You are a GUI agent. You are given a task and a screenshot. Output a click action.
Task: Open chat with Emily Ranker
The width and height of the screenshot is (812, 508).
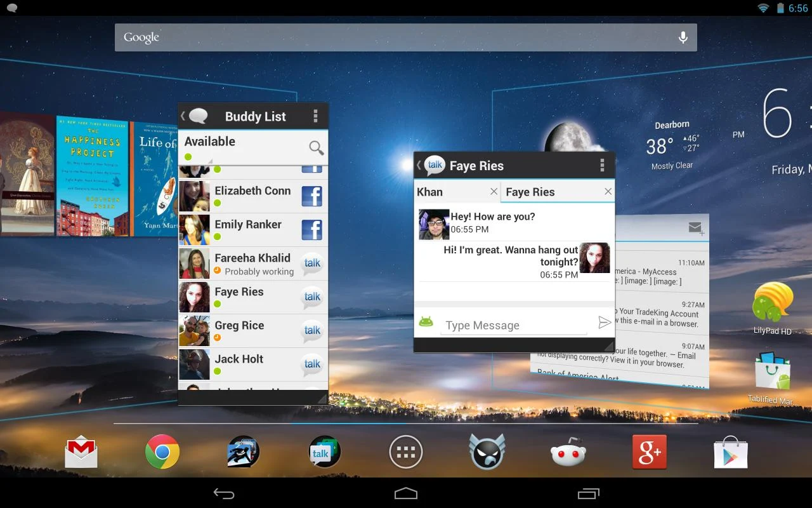click(253, 230)
